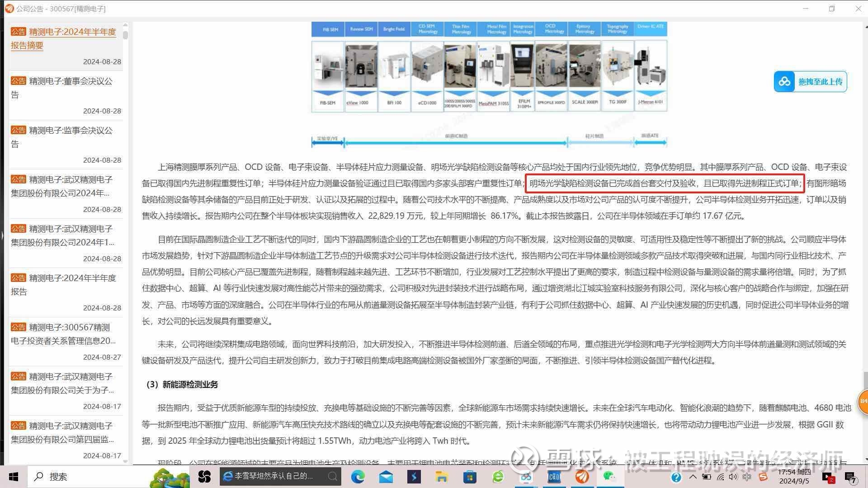
Task: Click the battery icon in system tray
Action: coord(706,477)
